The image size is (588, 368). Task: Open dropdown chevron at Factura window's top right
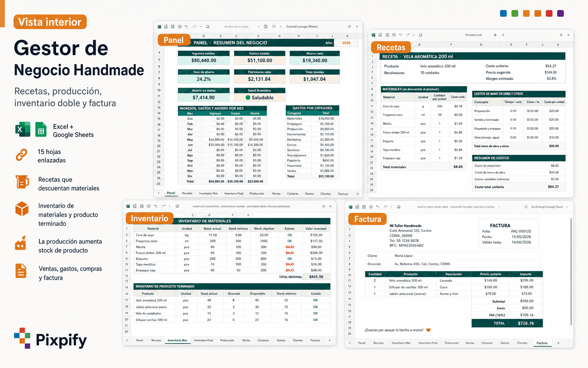(567, 207)
